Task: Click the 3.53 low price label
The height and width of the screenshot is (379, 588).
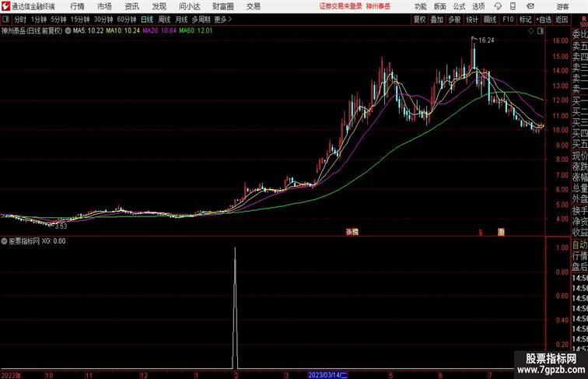Action: [x=61, y=226]
